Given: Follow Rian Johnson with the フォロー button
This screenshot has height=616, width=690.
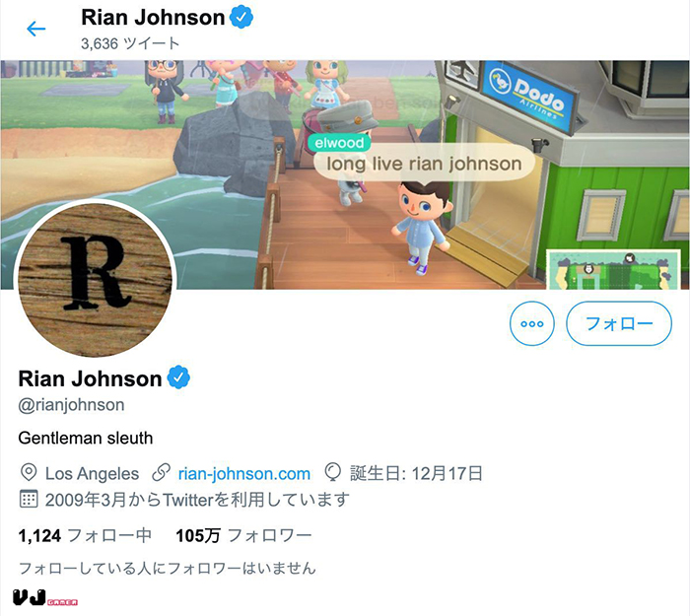Looking at the screenshot, I should tap(619, 323).
